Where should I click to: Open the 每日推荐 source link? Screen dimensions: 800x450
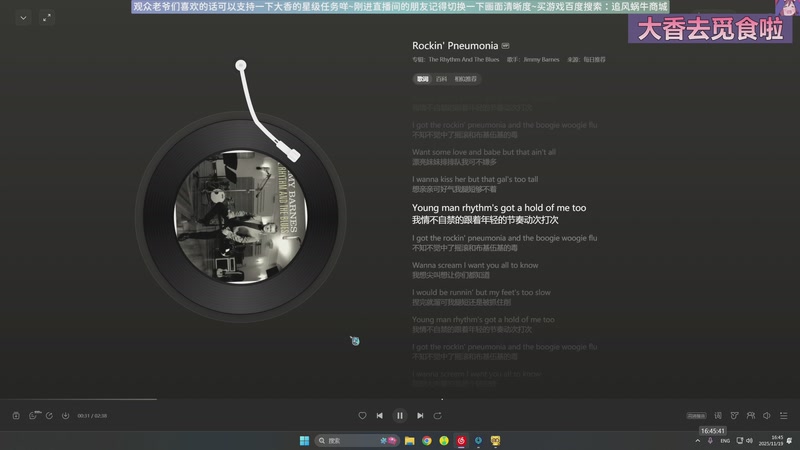tap(594, 60)
